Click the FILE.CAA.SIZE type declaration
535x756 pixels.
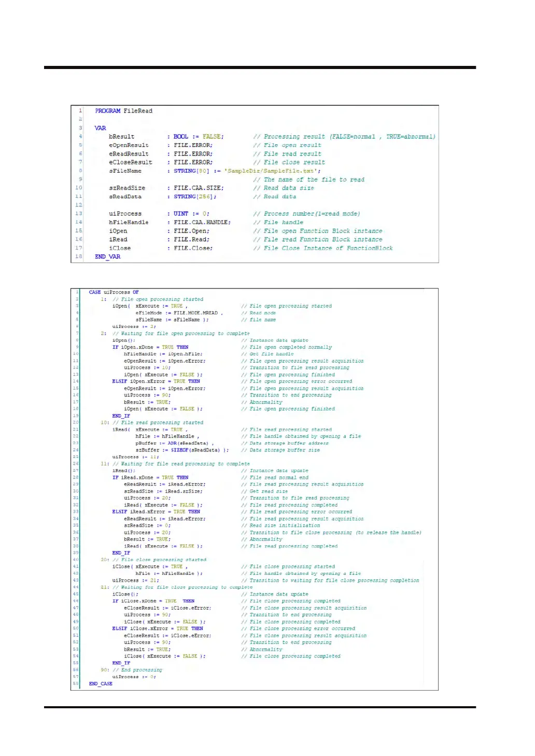pos(199,188)
